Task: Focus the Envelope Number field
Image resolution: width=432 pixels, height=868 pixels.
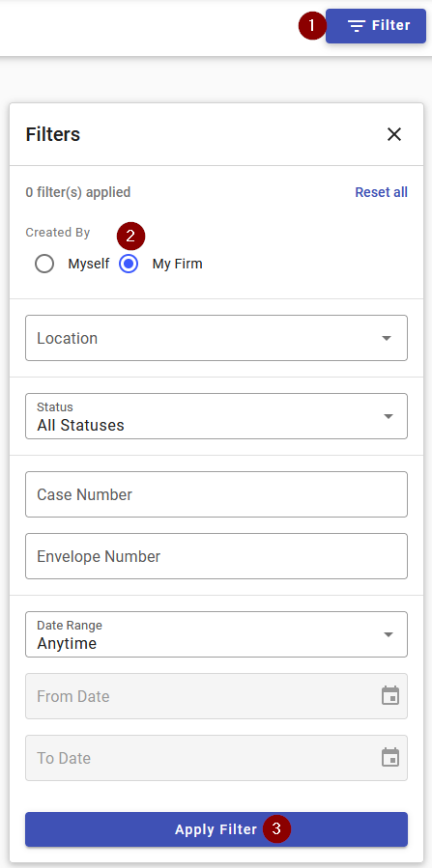Action: coord(216,556)
